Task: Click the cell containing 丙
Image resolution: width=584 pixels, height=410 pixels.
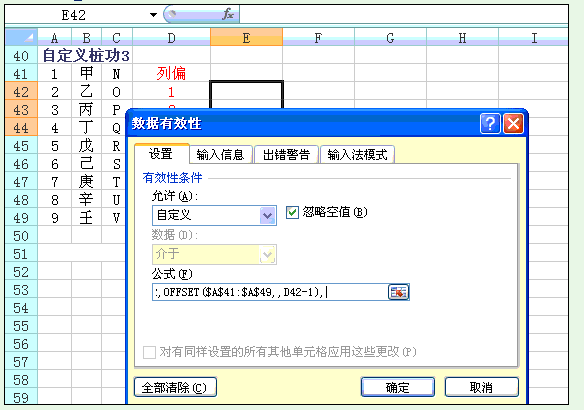Action: (x=86, y=109)
